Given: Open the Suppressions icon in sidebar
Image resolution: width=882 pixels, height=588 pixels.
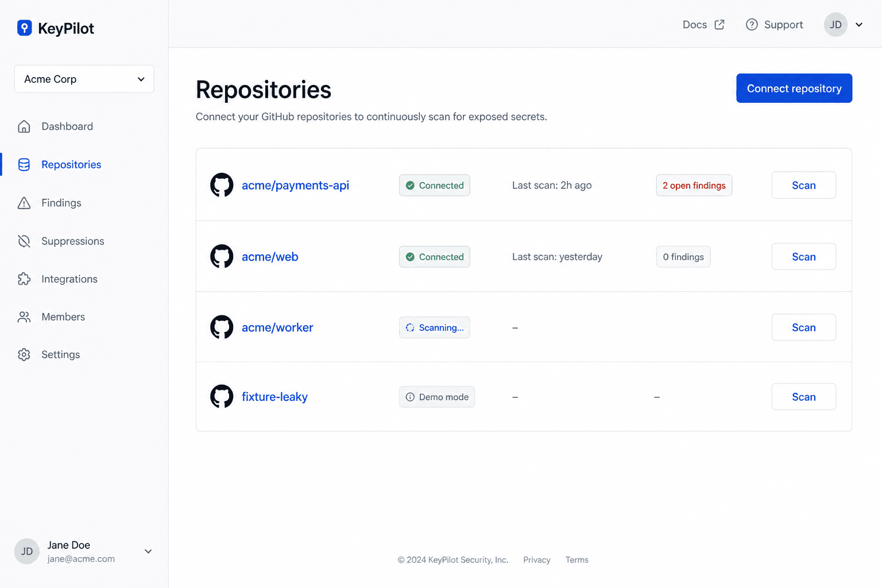Looking at the screenshot, I should pyautogui.click(x=24, y=241).
